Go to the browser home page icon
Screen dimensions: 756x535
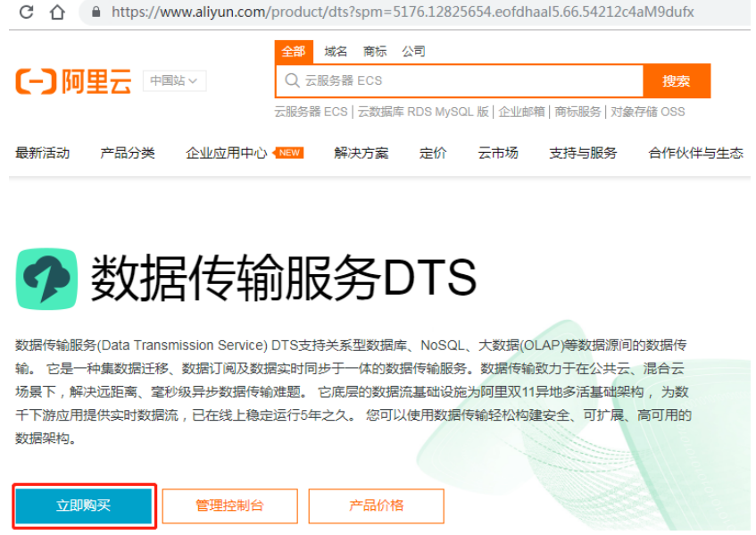click(57, 12)
